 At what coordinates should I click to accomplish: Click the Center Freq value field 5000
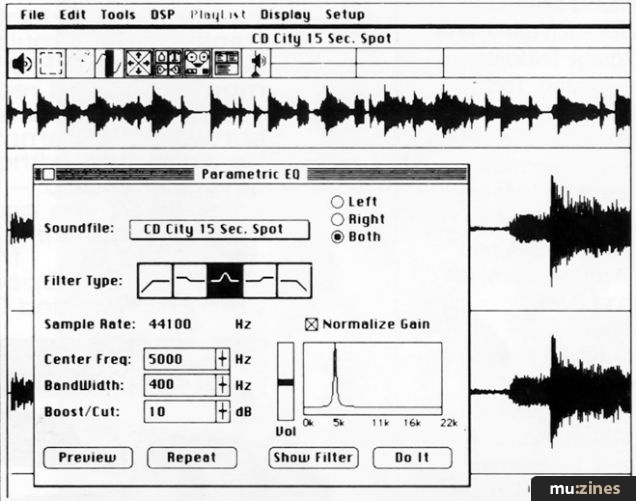[x=180, y=359]
